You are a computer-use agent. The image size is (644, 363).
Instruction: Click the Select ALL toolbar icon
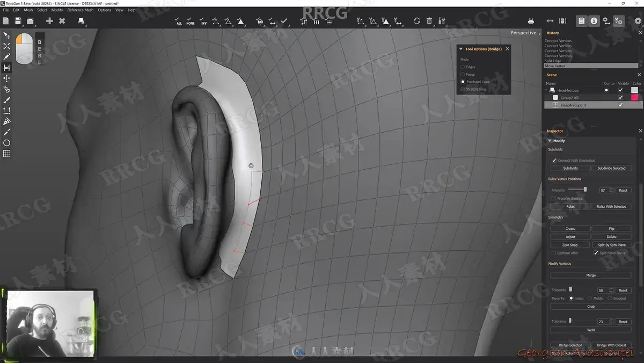click(179, 21)
